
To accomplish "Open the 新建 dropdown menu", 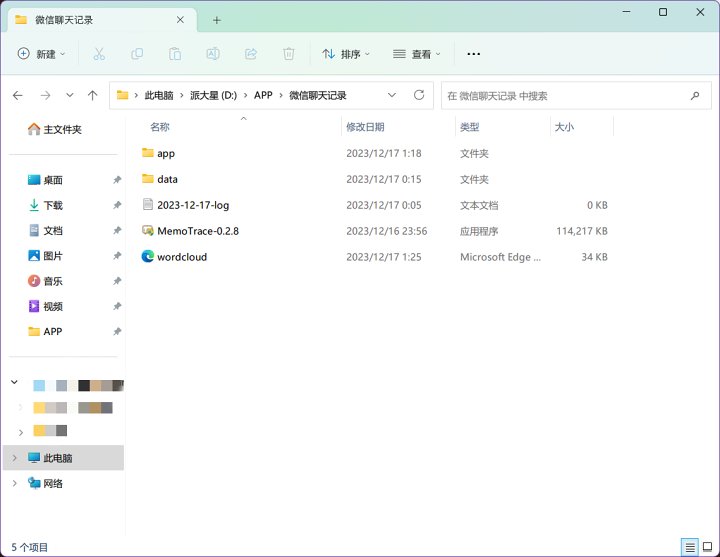I will (42, 54).
